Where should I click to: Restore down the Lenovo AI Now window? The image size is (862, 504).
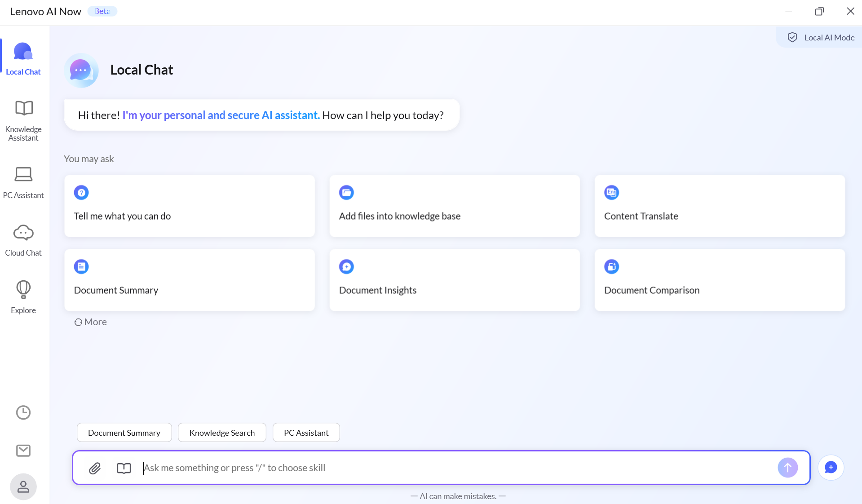click(819, 11)
